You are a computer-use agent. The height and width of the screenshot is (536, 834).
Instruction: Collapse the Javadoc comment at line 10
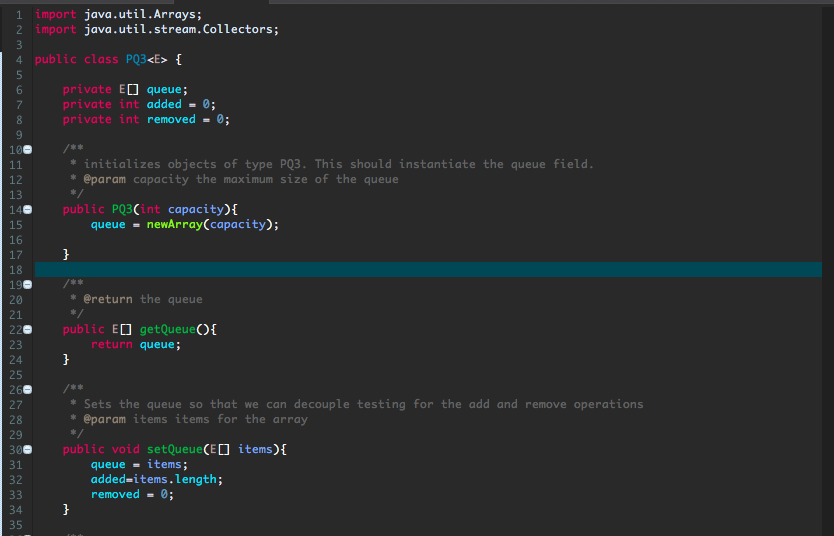click(x=28, y=149)
